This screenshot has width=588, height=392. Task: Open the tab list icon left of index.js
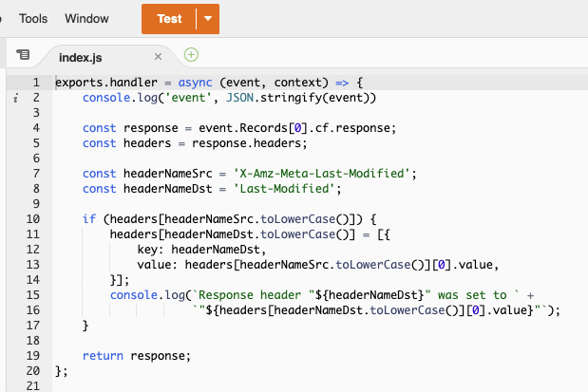(x=24, y=56)
